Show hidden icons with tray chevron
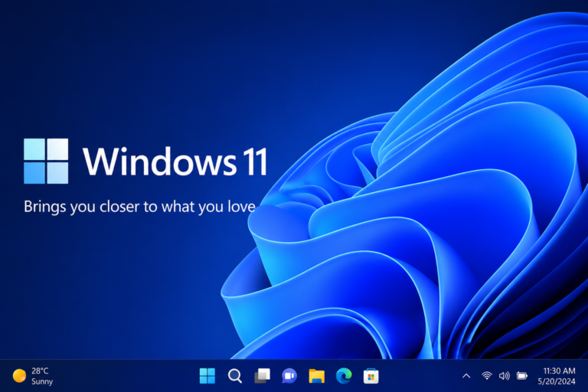 coord(466,375)
